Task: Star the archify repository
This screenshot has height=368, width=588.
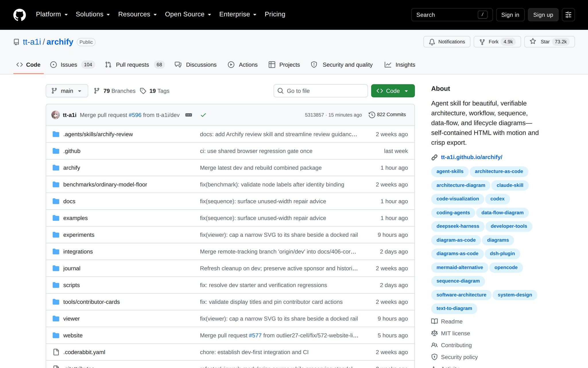Action: (x=549, y=42)
